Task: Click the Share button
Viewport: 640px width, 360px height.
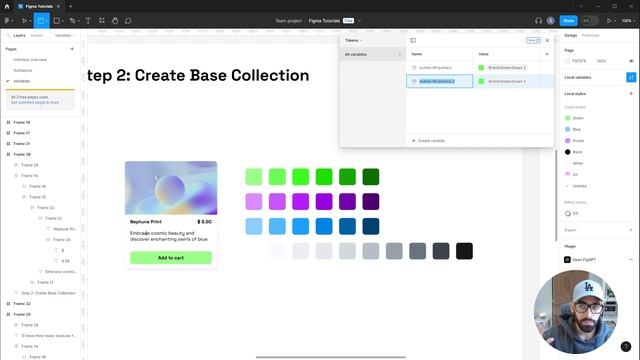Action: coord(568,21)
